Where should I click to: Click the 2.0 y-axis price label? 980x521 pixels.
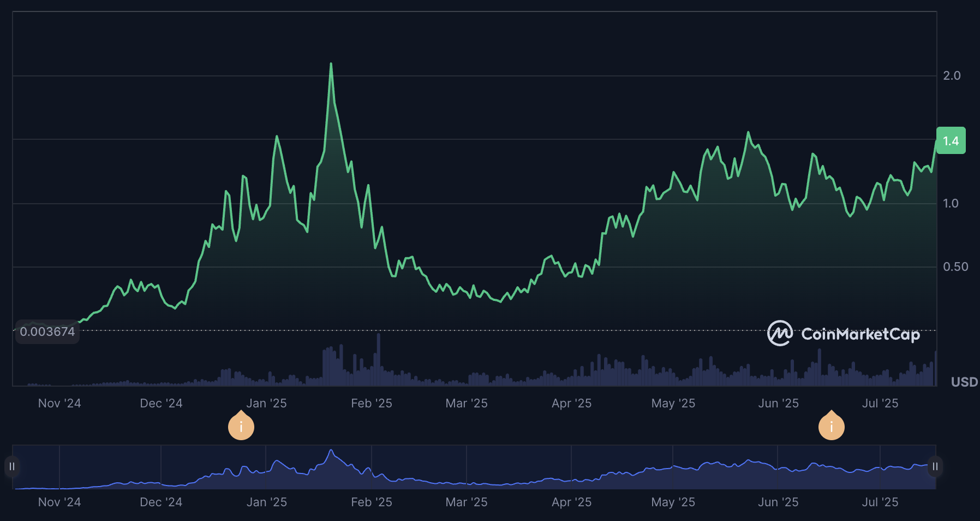pos(952,76)
